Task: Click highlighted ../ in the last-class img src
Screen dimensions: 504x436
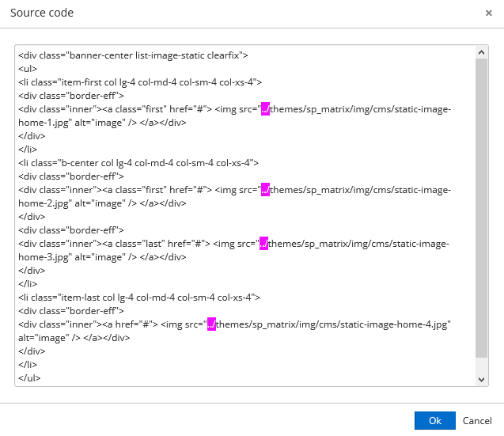Action: click(263, 244)
